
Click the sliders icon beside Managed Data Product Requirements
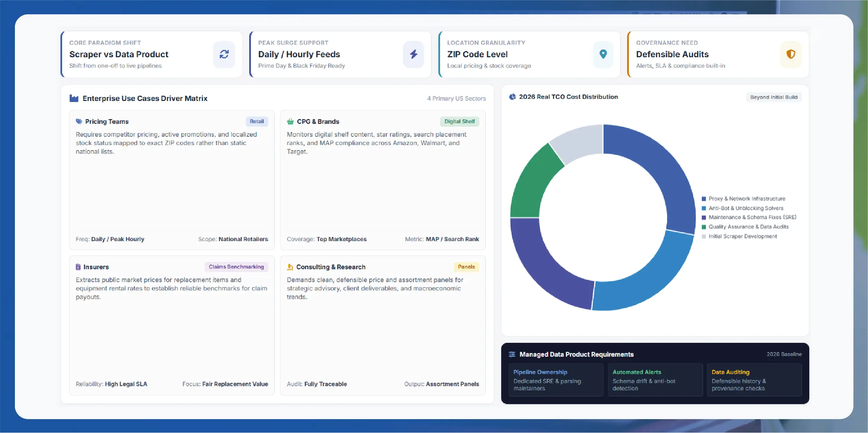512,354
